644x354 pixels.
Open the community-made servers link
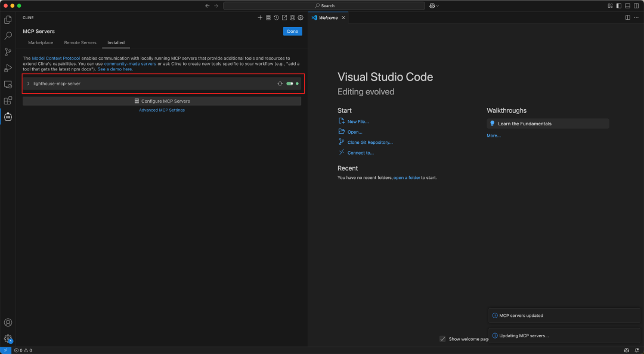click(130, 64)
